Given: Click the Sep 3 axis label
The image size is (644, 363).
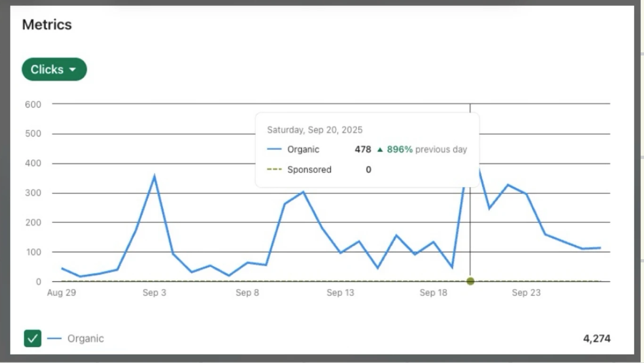Looking at the screenshot, I should click(154, 293).
